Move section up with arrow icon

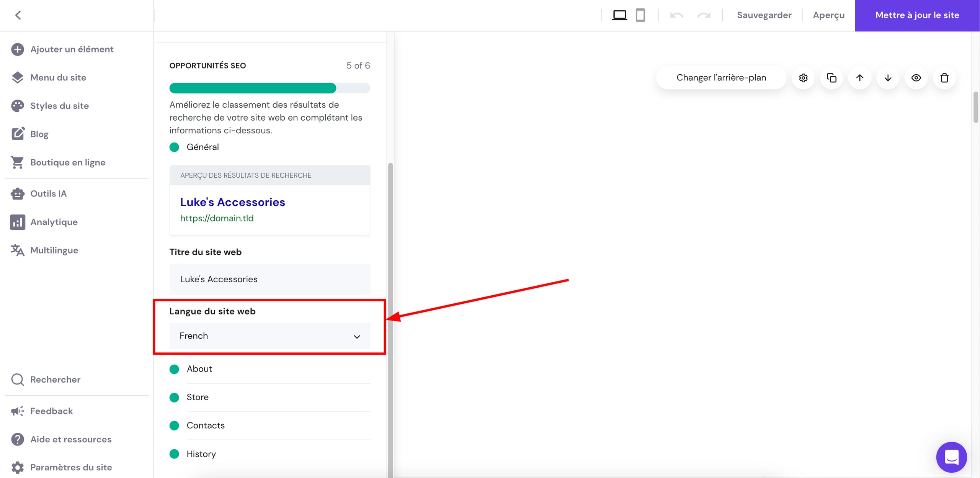click(860, 78)
